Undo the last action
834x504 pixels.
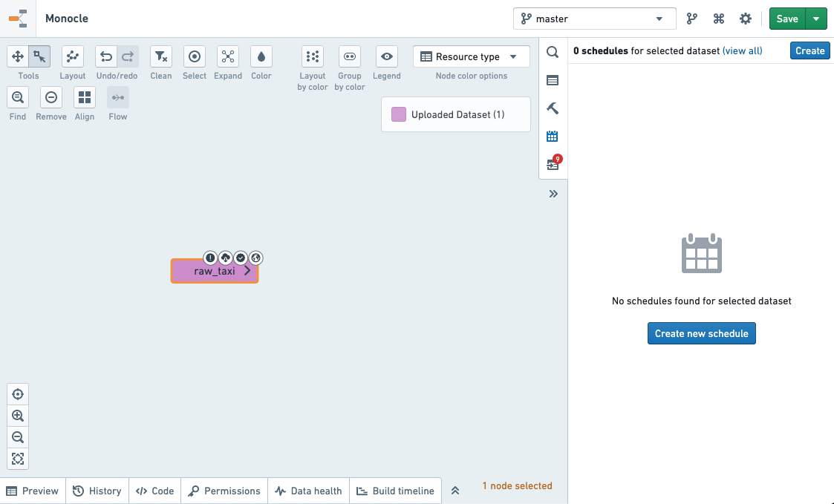click(106, 56)
